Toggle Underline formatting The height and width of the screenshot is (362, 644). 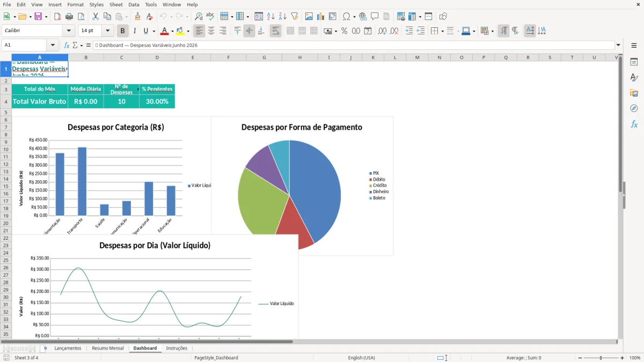click(145, 31)
